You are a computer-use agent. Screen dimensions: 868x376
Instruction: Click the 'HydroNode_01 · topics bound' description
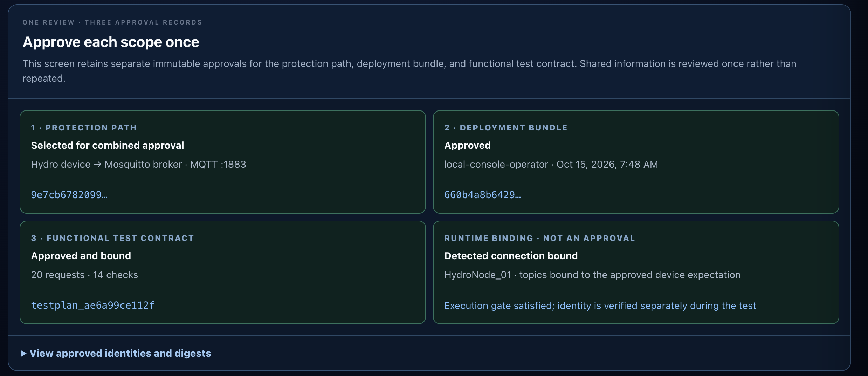(x=592, y=275)
